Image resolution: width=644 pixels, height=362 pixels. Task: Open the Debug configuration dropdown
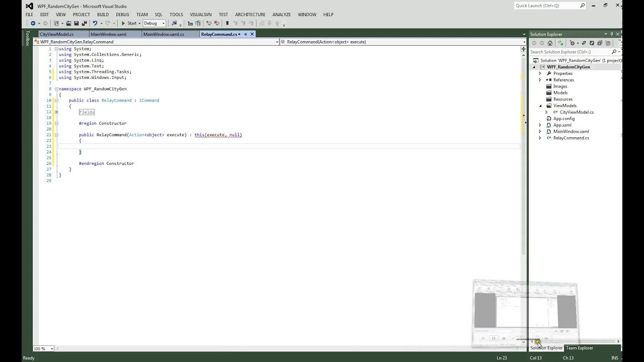pos(154,23)
